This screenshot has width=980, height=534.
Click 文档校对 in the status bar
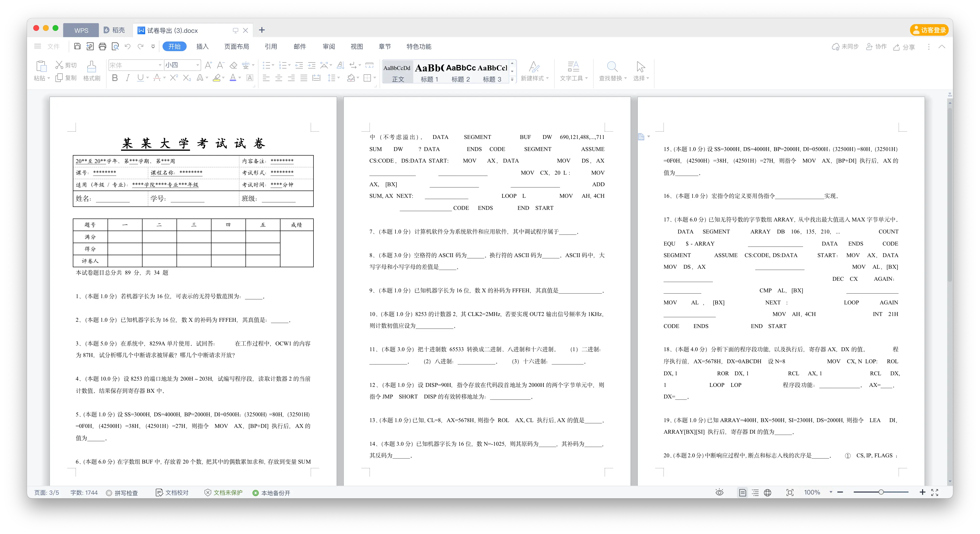[172, 493]
